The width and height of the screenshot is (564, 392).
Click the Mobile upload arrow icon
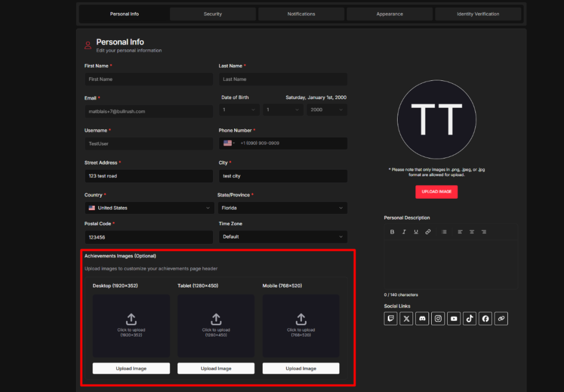point(301,319)
